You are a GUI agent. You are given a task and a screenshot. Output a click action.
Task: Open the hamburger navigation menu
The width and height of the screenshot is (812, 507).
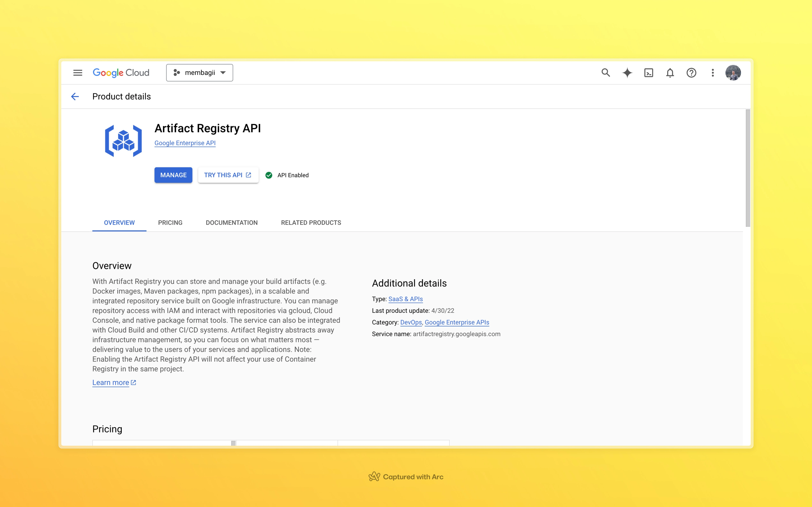point(77,72)
